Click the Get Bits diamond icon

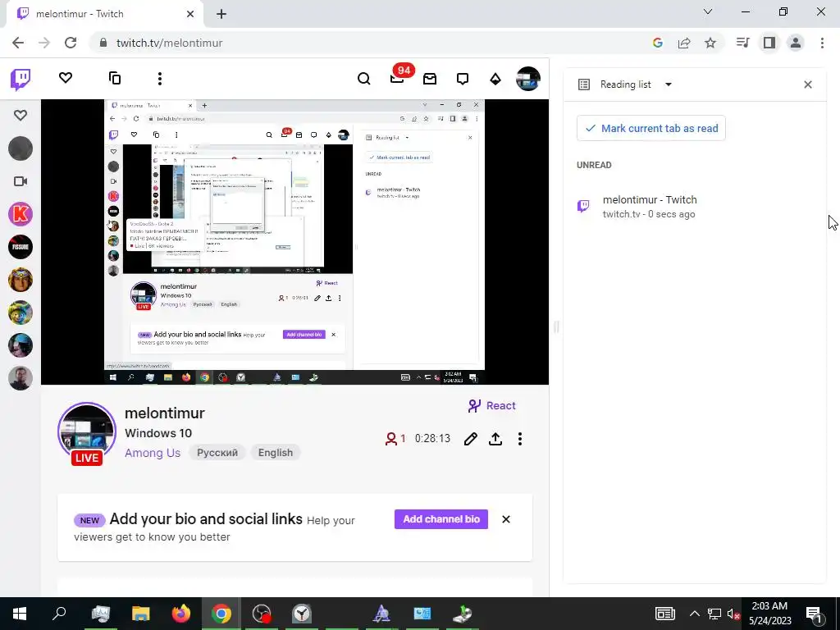click(495, 80)
